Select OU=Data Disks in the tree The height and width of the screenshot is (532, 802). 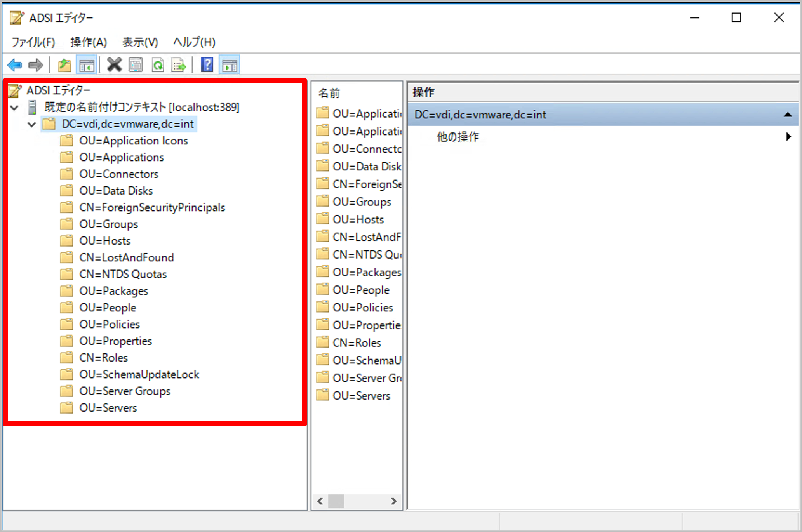pos(116,191)
